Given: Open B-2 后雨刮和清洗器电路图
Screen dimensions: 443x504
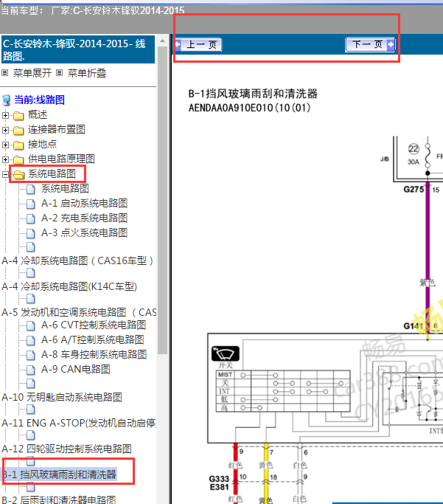Looking at the screenshot, I should coord(59,500).
